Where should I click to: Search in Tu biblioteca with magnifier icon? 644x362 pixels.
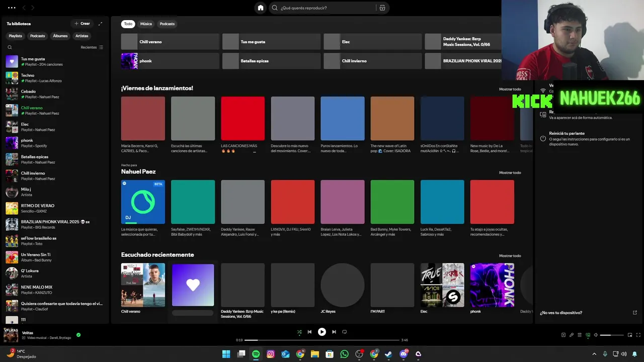pos(10,47)
